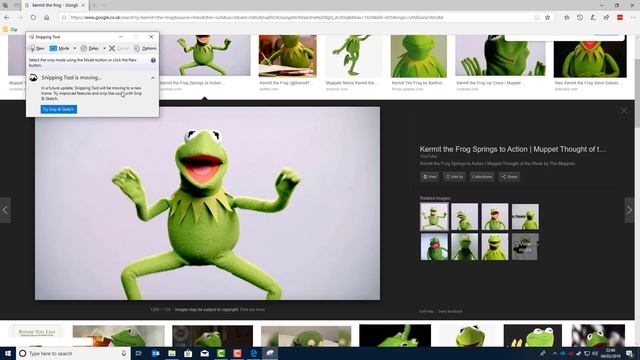
Task: Click the Mode button in Snipping Tool
Action: tap(60, 48)
